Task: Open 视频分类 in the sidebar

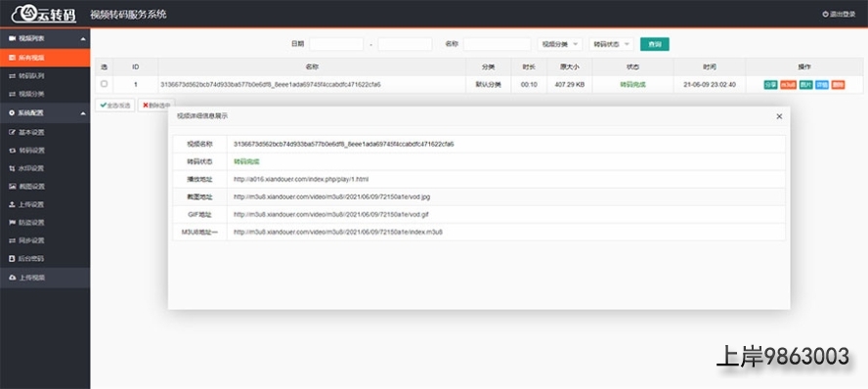Action: pos(45,94)
